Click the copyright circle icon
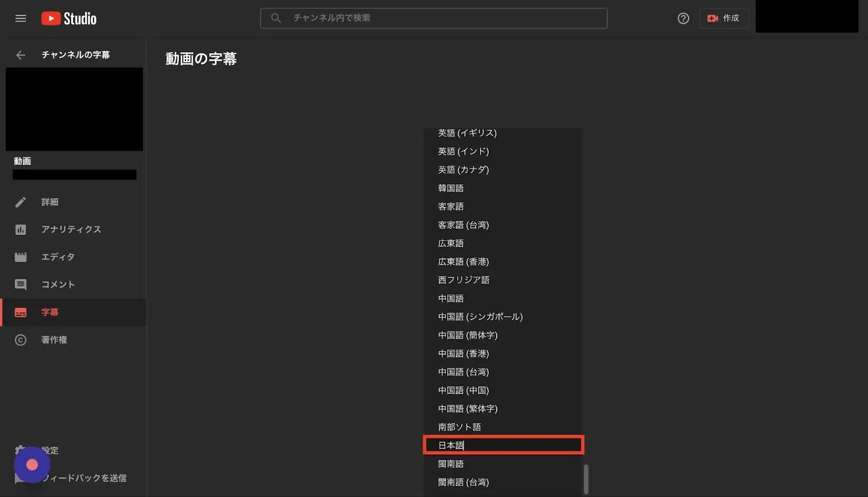Image resolution: width=868 pixels, height=497 pixels. pyautogui.click(x=21, y=340)
